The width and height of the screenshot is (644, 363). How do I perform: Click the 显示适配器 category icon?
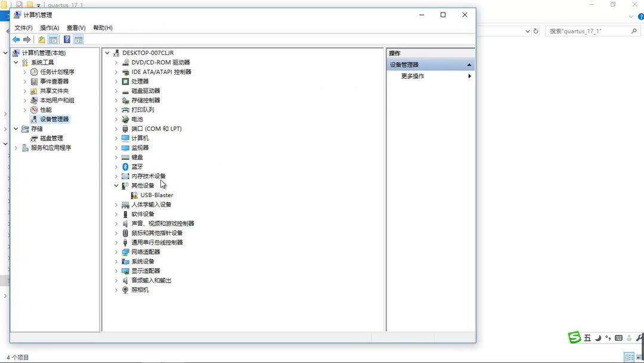click(125, 270)
